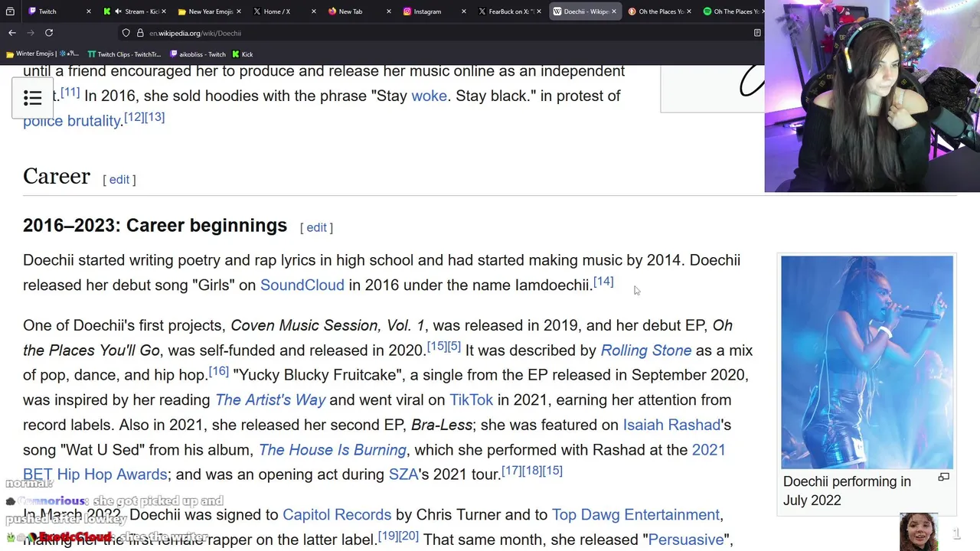Viewport: 980px width, 551px height.
Task: Open The House Is Burning link
Action: tap(332, 450)
